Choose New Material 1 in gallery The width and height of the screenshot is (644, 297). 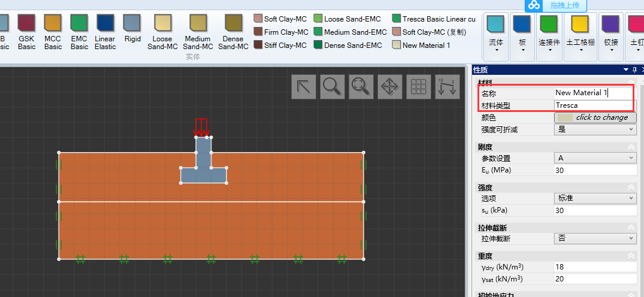click(421, 45)
